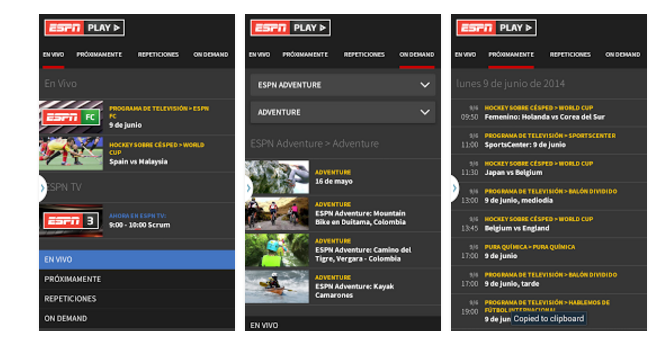Click 'lunes 9 de junio de 2014' header

click(510, 84)
